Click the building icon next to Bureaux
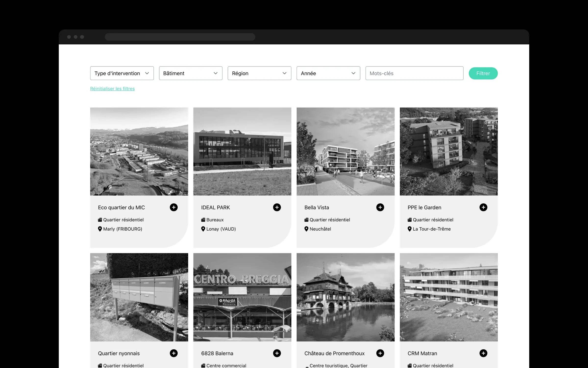This screenshot has height=368, width=588. click(203, 220)
